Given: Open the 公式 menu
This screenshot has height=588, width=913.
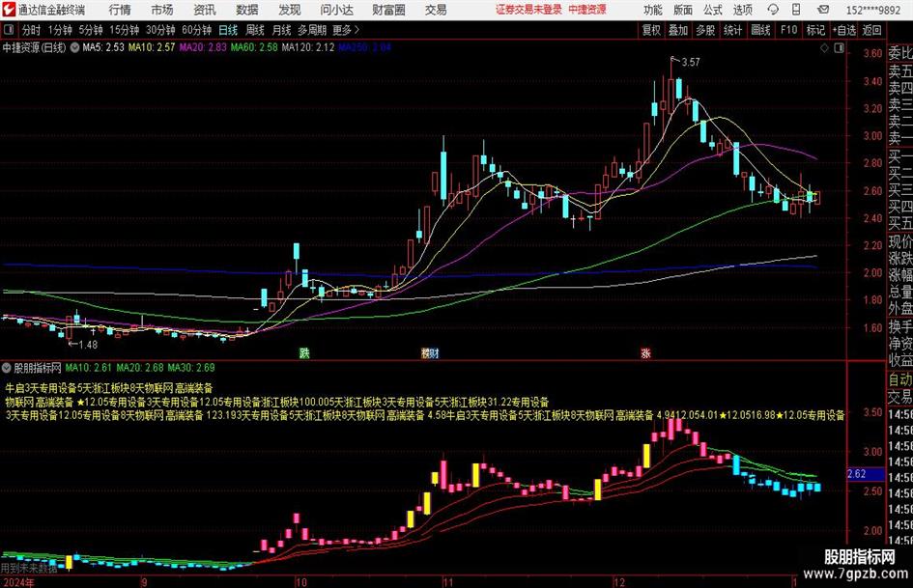Looking at the screenshot, I should [713, 10].
